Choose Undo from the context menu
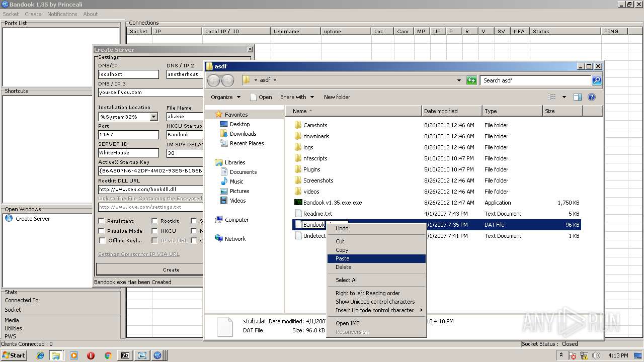This screenshot has width=644, height=362. [x=376, y=228]
